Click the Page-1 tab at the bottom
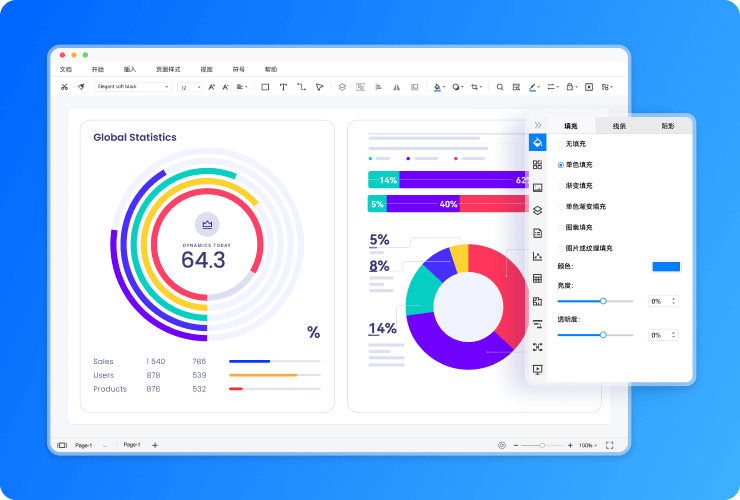This screenshot has width=740, height=500. pyautogui.click(x=132, y=445)
